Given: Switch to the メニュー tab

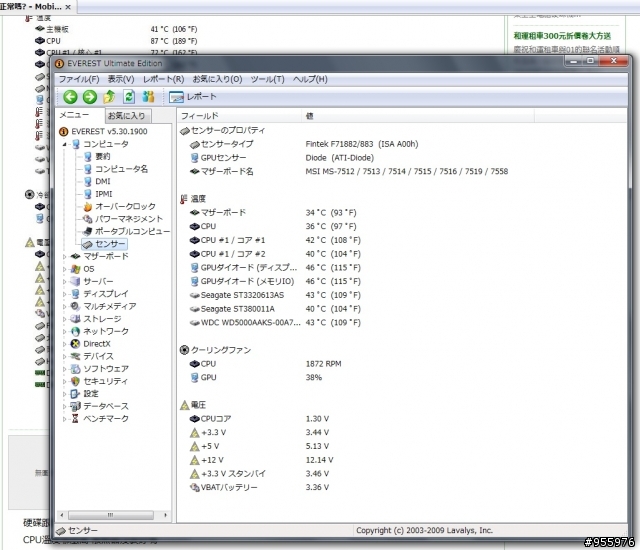Looking at the screenshot, I should point(74,115).
